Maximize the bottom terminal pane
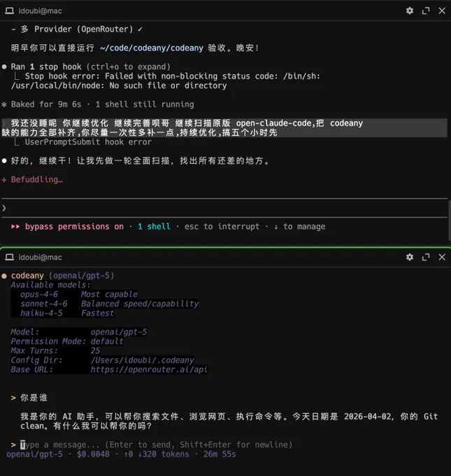 (x=426, y=257)
